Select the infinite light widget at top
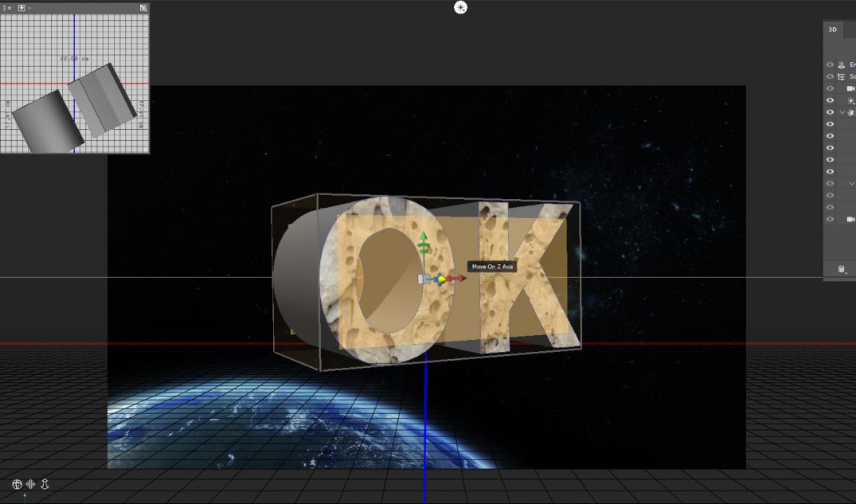The height and width of the screenshot is (504, 856). tap(460, 7)
